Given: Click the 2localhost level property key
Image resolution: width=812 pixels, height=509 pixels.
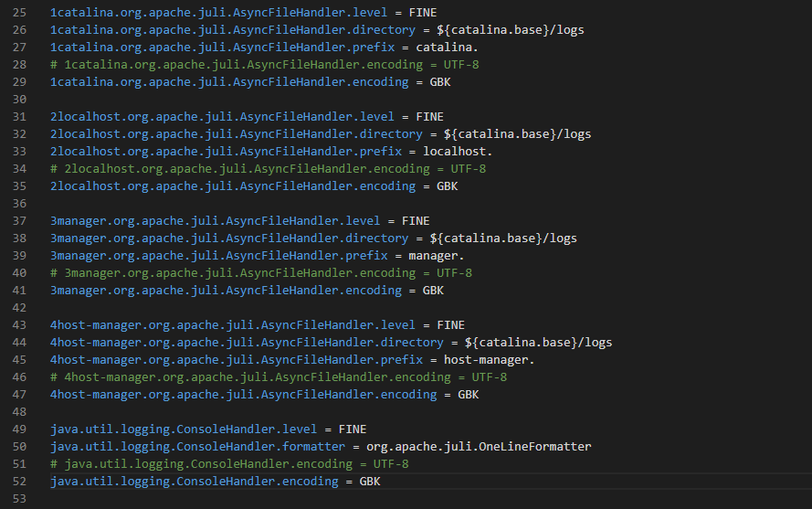Looking at the screenshot, I should pos(222,117).
